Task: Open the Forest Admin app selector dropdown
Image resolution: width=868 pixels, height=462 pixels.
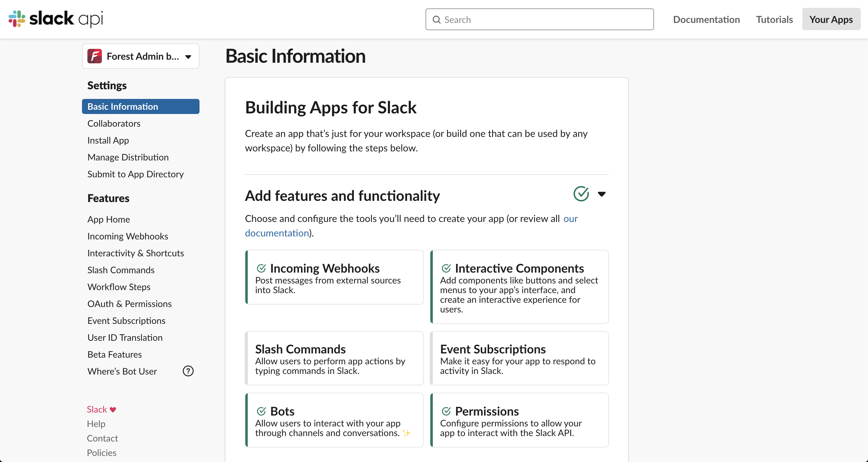Action: (x=140, y=56)
